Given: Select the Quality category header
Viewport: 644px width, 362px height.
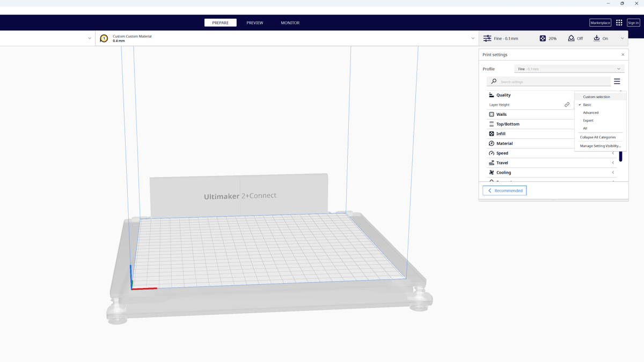Looking at the screenshot, I should [x=530, y=95].
